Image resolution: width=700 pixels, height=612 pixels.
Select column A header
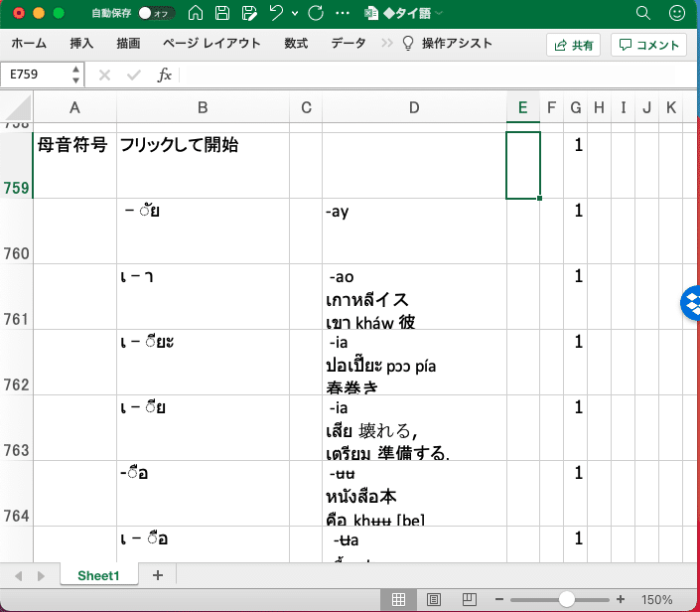coord(75,107)
